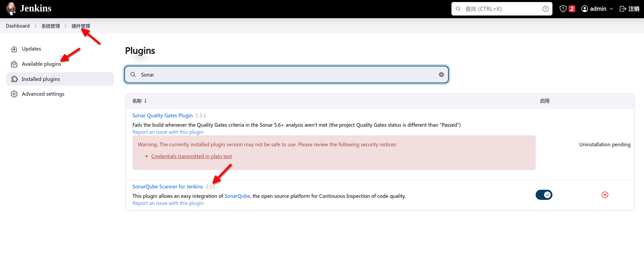
Task: Click the 启用 column header
Action: point(545,101)
